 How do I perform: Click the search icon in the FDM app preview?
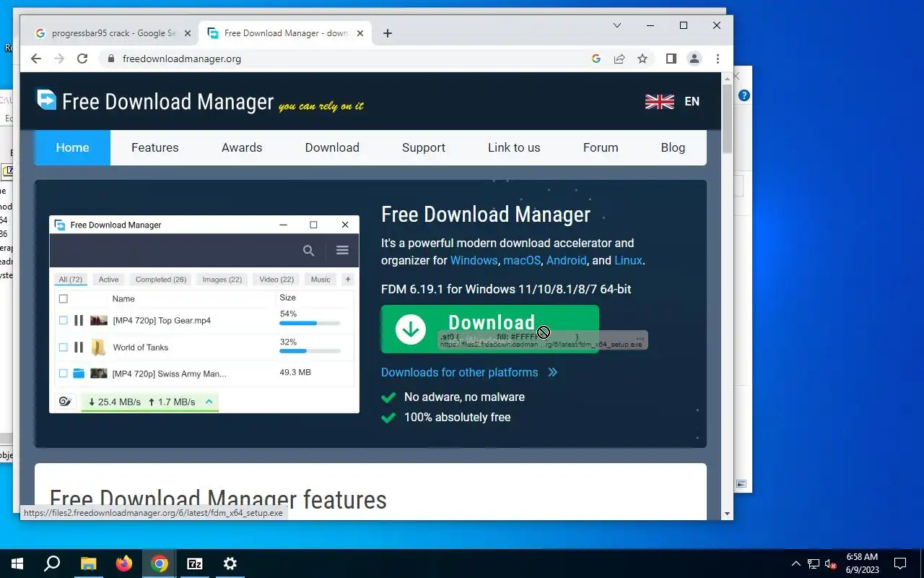[x=309, y=251]
